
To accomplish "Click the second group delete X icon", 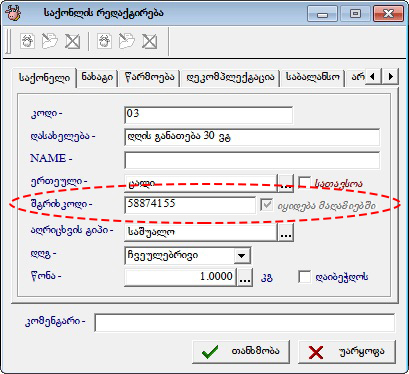I will click(149, 42).
